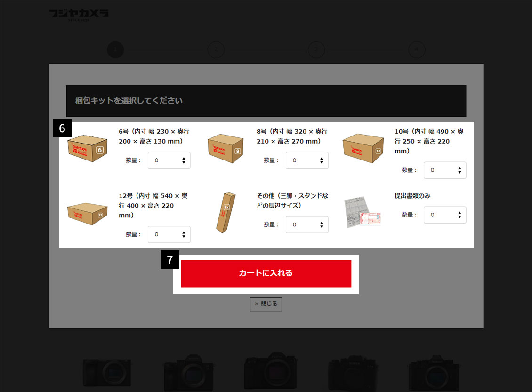532x392 pixels.
Task: Close the dialog with 閉じる button
Action: (x=266, y=304)
